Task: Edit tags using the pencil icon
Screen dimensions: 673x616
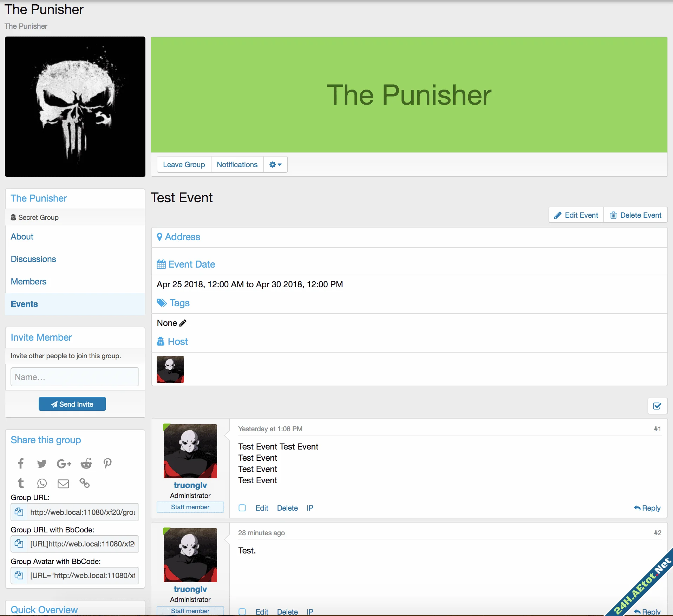Action: click(183, 323)
